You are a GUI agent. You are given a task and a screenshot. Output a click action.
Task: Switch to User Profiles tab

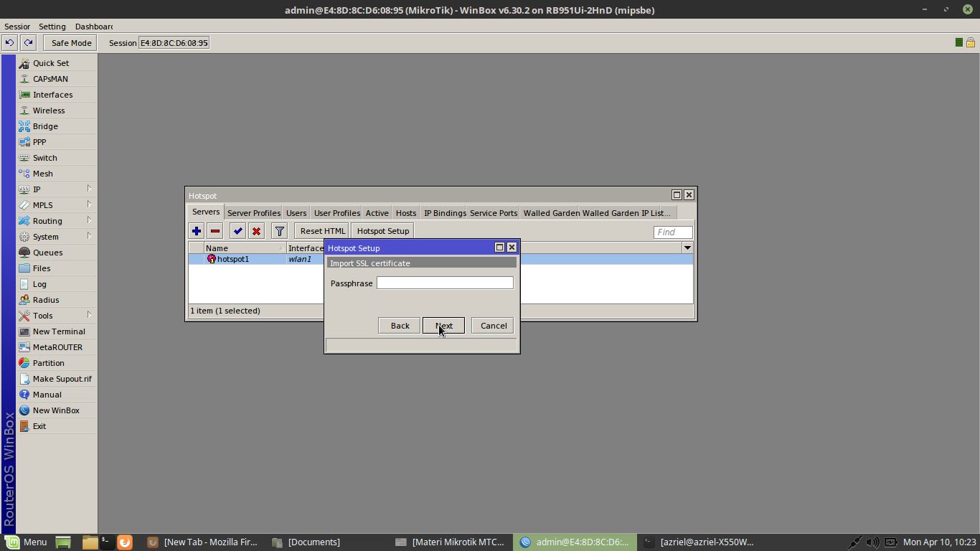[337, 213]
